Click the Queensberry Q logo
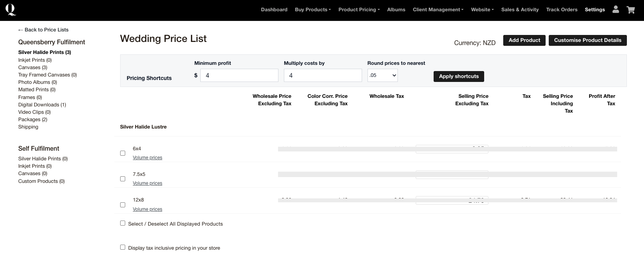 11,10
